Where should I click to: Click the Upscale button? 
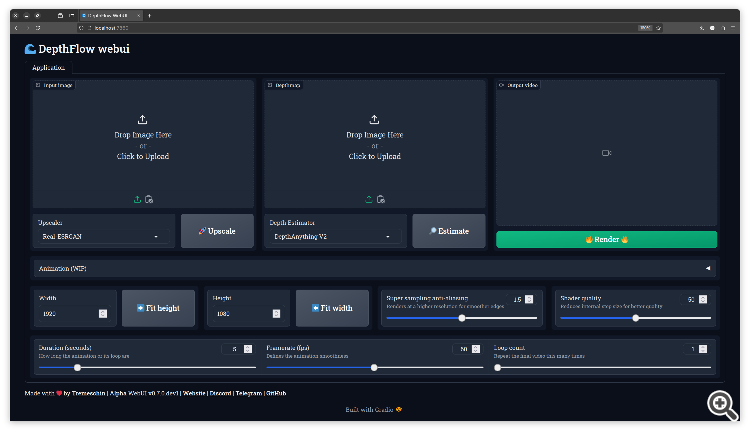click(x=217, y=231)
